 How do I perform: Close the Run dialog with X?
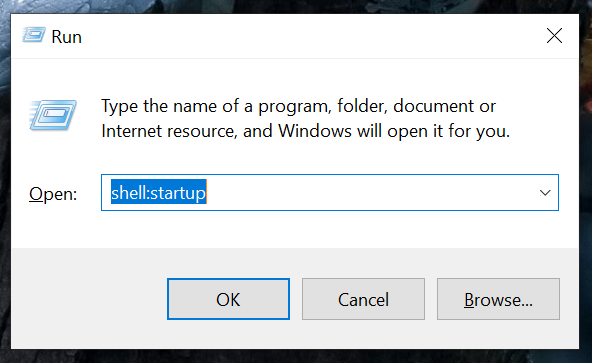[554, 36]
